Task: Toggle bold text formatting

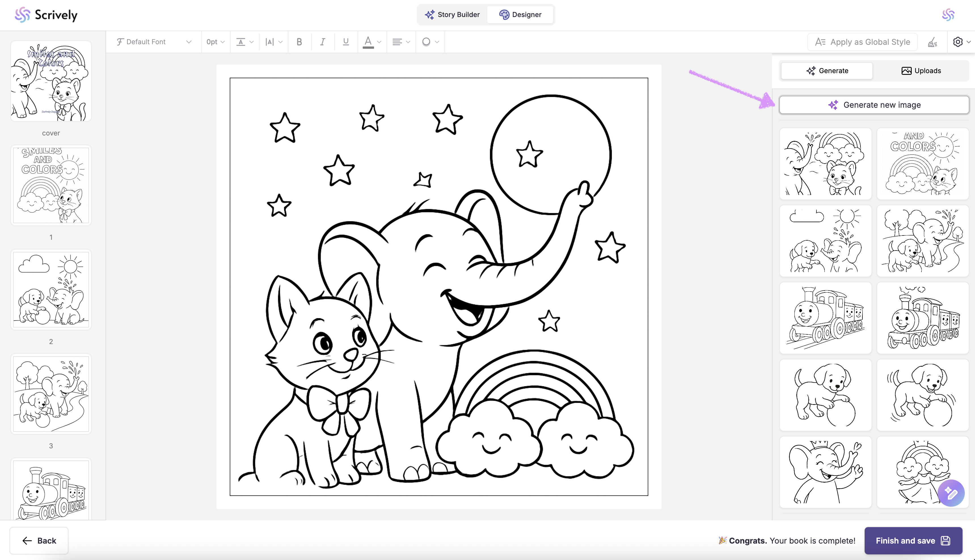Action: (299, 42)
